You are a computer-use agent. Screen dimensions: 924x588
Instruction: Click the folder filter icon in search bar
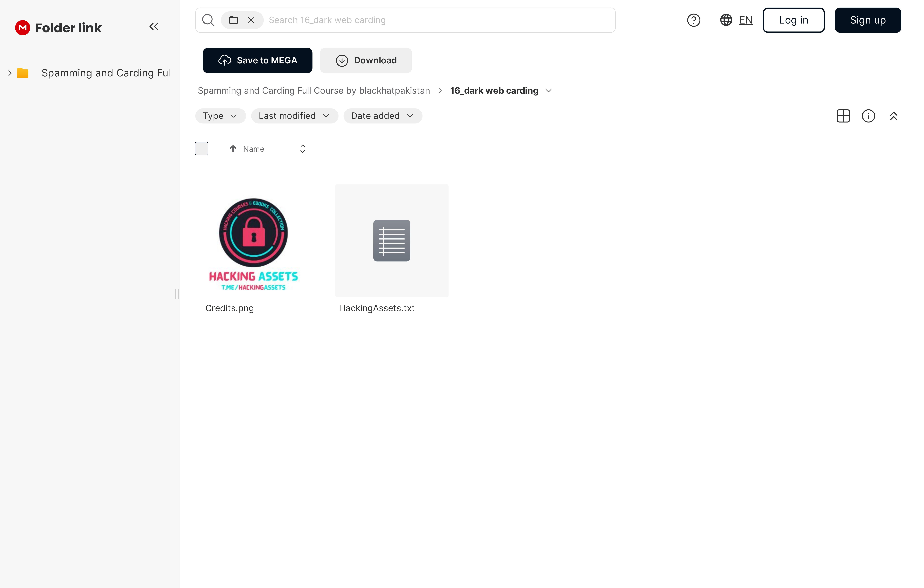coord(233,20)
